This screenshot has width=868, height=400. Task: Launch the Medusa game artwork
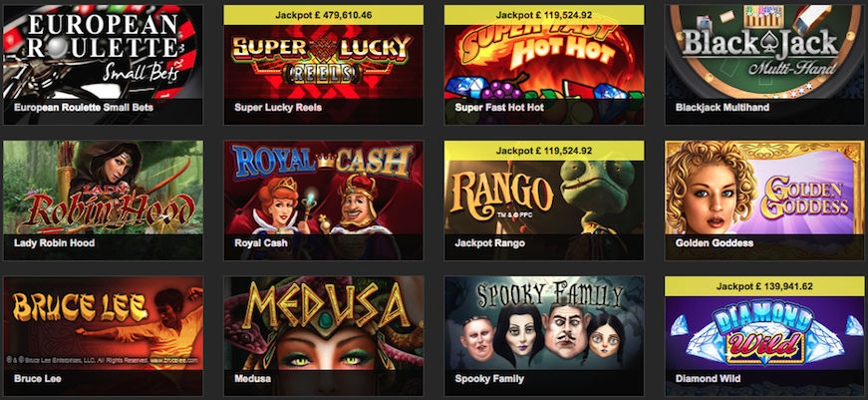[x=324, y=323]
